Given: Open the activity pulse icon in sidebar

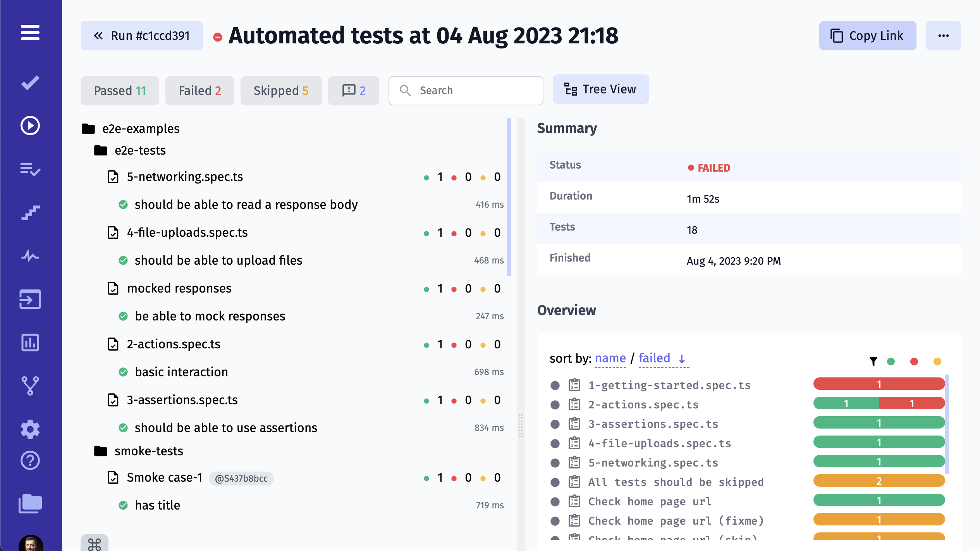Looking at the screenshot, I should (30, 256).
